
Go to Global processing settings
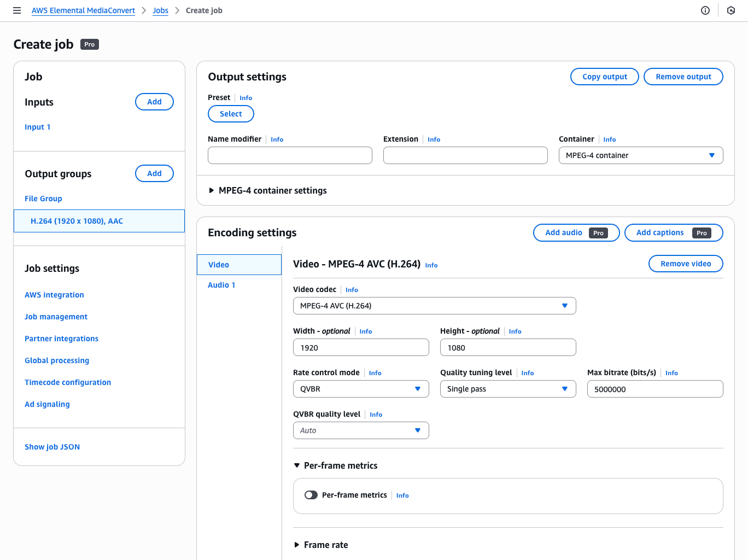pos(57,360)
